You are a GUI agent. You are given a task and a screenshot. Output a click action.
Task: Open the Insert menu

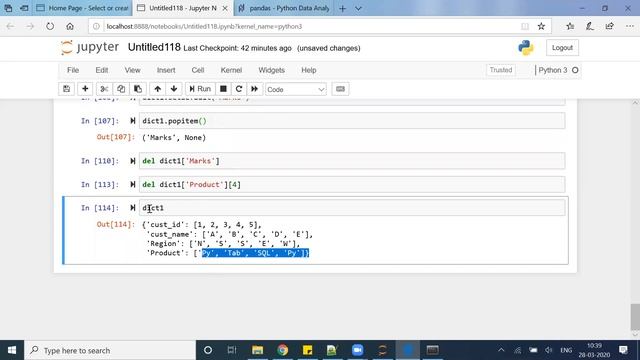tap(166, 70)
